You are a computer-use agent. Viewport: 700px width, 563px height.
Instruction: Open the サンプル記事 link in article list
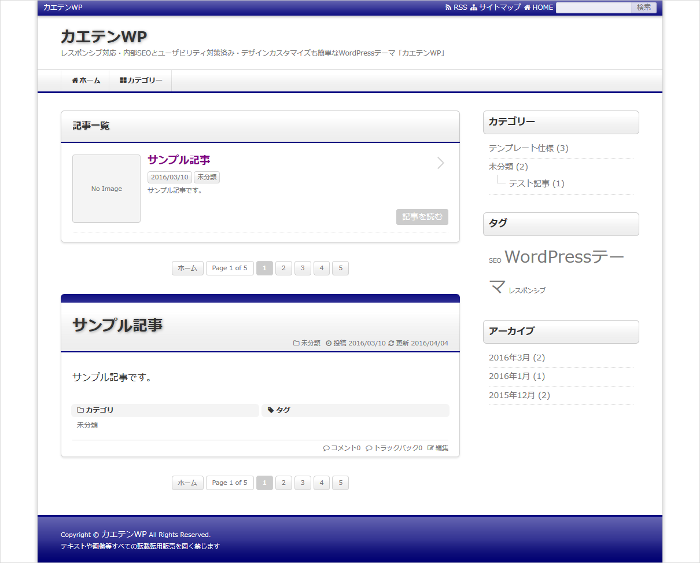[179, 160]
